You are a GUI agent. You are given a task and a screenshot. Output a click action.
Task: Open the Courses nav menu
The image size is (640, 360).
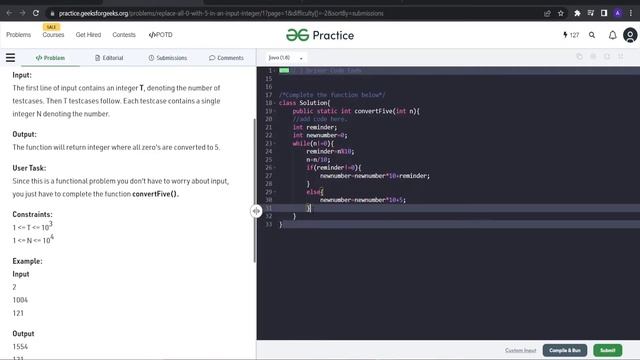[x=53, y=35]
